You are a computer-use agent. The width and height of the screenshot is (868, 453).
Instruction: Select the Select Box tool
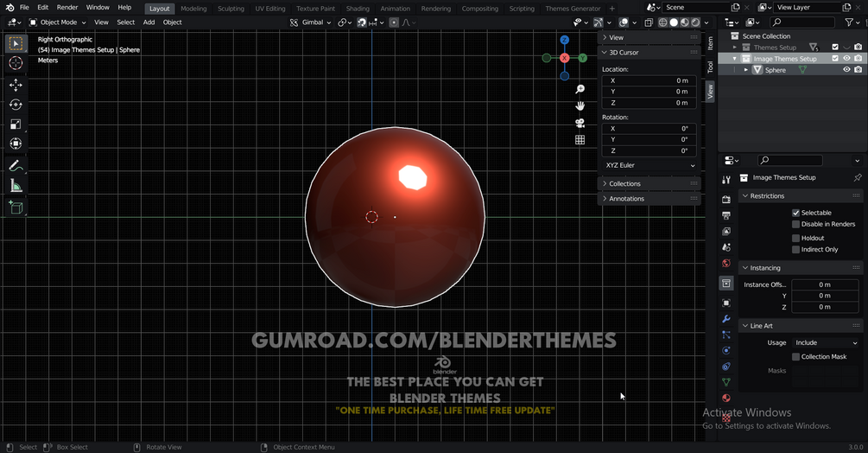coord(16,43)
